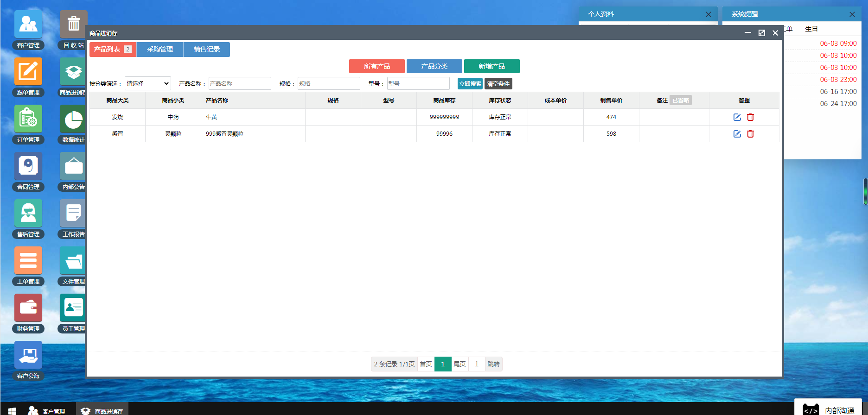Open the 跟单管理 desktop icon
The image size is (868, 415).
pos(28,72)
